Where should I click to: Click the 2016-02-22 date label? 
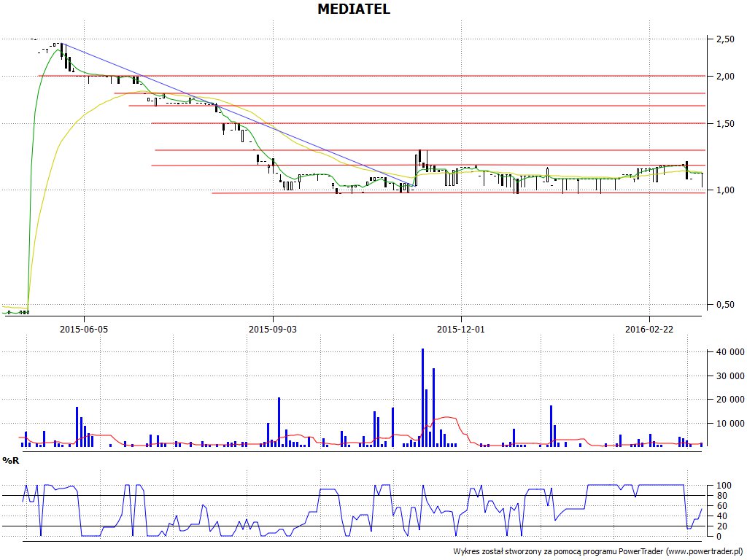click(x=649, y=329)
